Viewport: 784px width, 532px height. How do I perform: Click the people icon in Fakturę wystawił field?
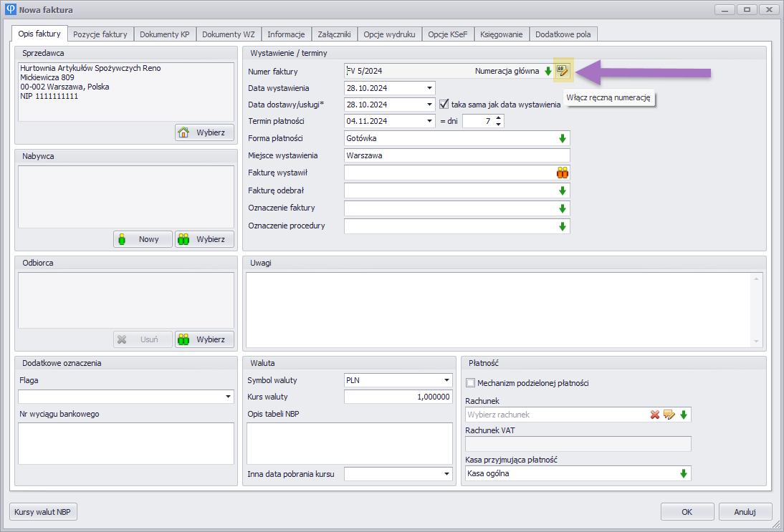(563, 173)
